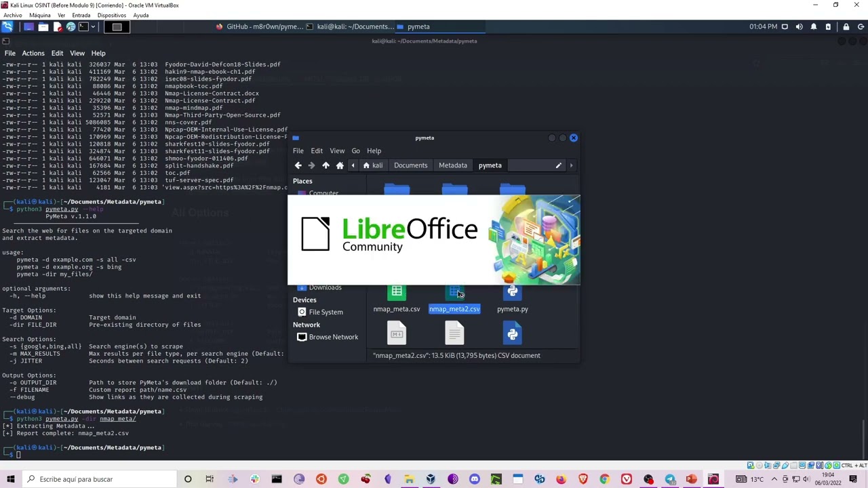Go to home folder in file manager
Image resolution: width=868 pixels, height=488 pixels.
coord(340,165)
